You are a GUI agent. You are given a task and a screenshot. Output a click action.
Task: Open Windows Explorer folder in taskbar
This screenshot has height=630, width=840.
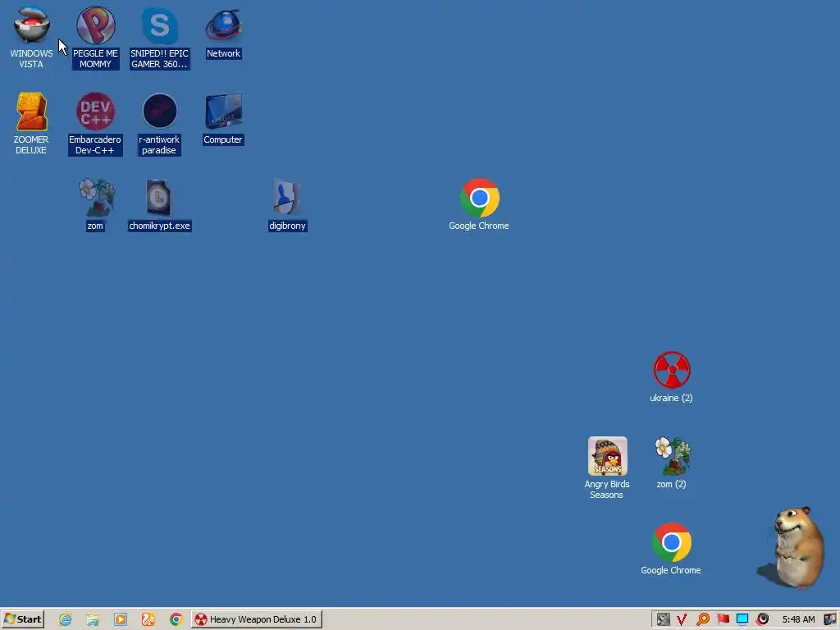tap(93, 619)
